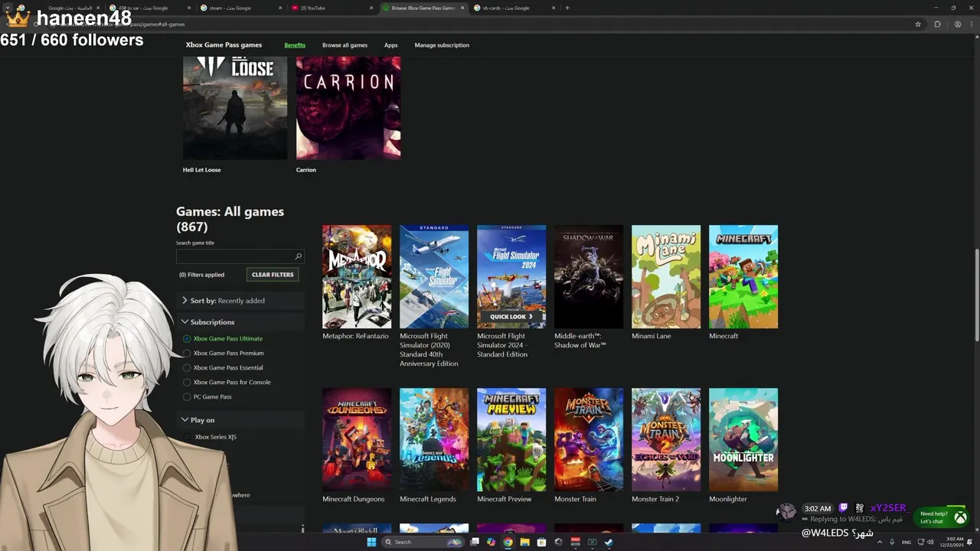Open the Minecraft Preview game cover

tap(511, 439)
